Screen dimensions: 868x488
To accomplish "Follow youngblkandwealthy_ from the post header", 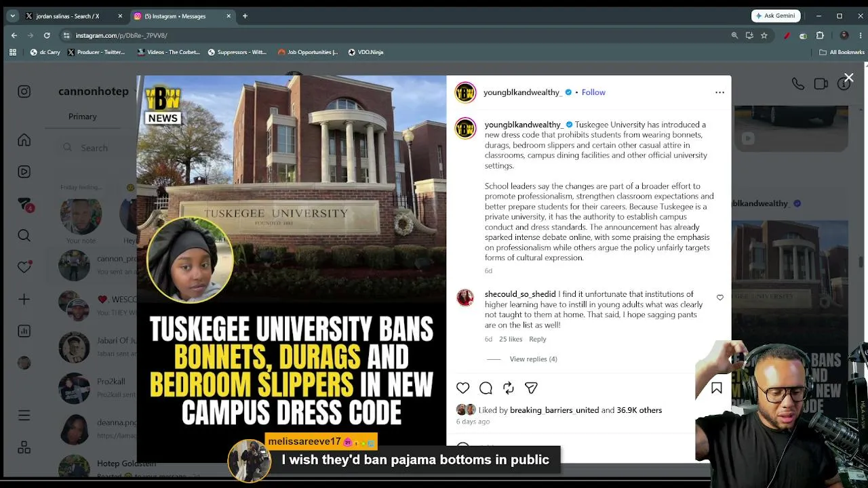I will coord(593,92).
